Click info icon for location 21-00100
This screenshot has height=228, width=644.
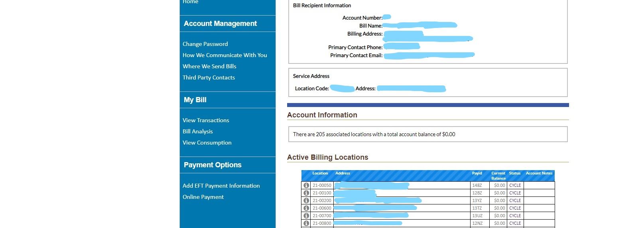[x=306, y=193]
